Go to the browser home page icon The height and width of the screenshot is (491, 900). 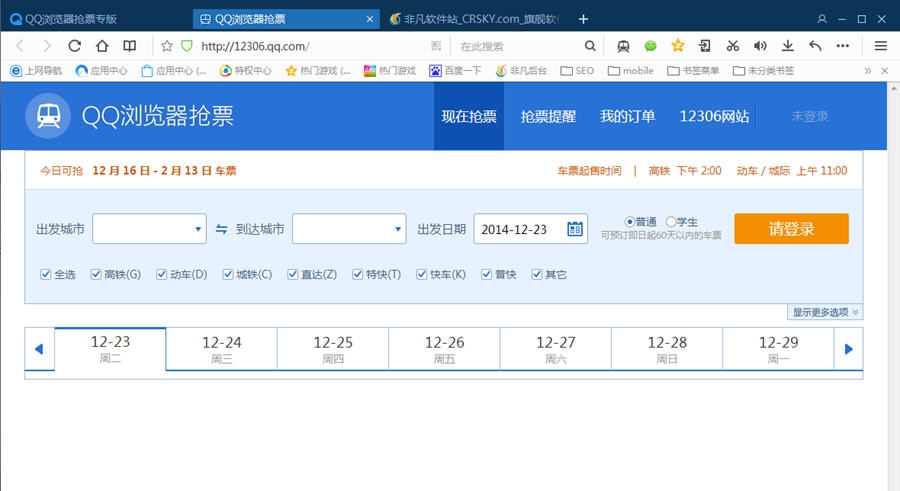102,46
